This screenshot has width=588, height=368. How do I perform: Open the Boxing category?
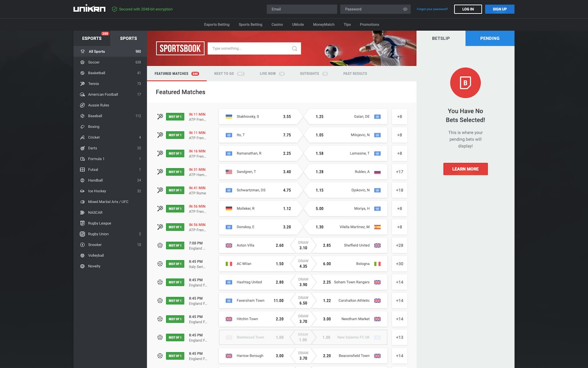point(94,127)
